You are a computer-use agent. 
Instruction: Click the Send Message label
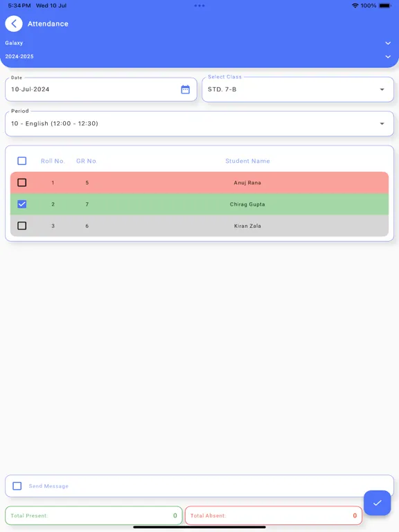pyautogui.click(x=48, y=486)
